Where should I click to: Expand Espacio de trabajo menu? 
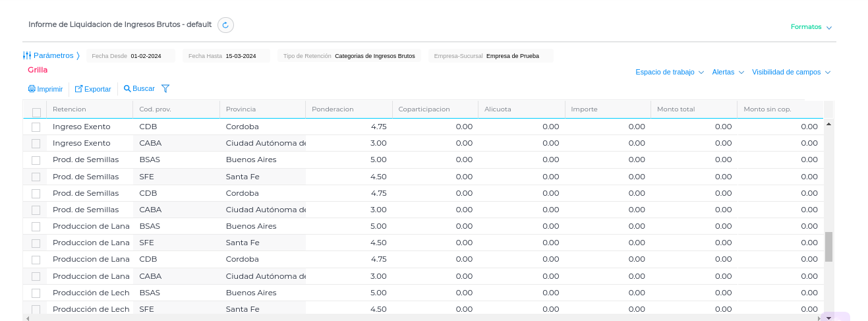coord(670,72)
